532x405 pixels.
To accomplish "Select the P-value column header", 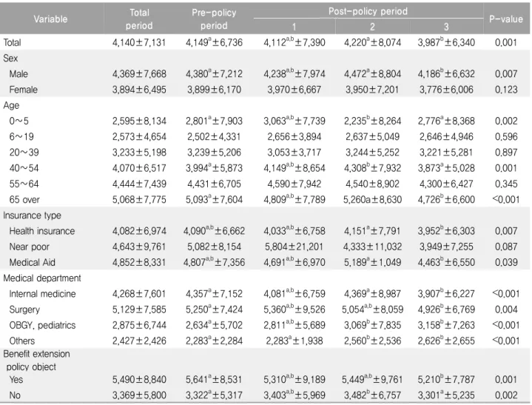I will (506, 19).
